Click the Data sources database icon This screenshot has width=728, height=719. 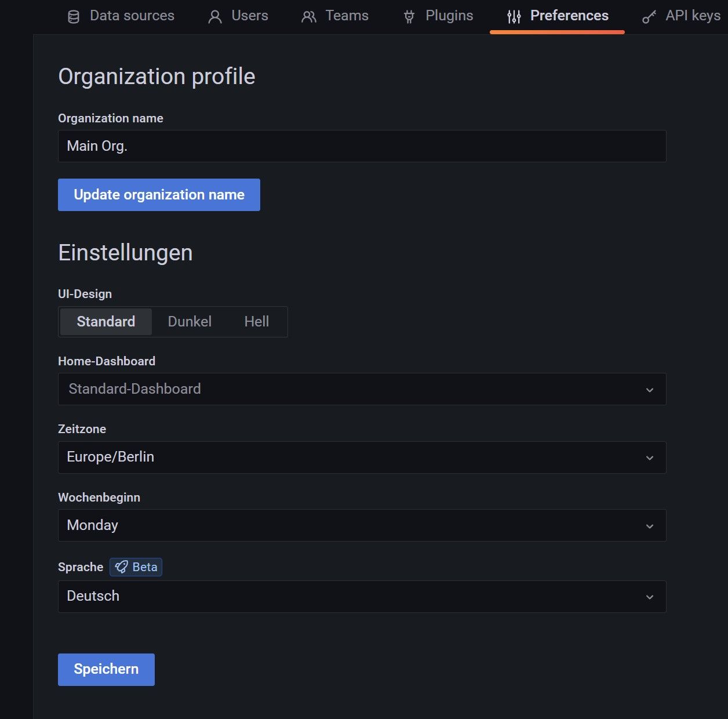(74, 17)
